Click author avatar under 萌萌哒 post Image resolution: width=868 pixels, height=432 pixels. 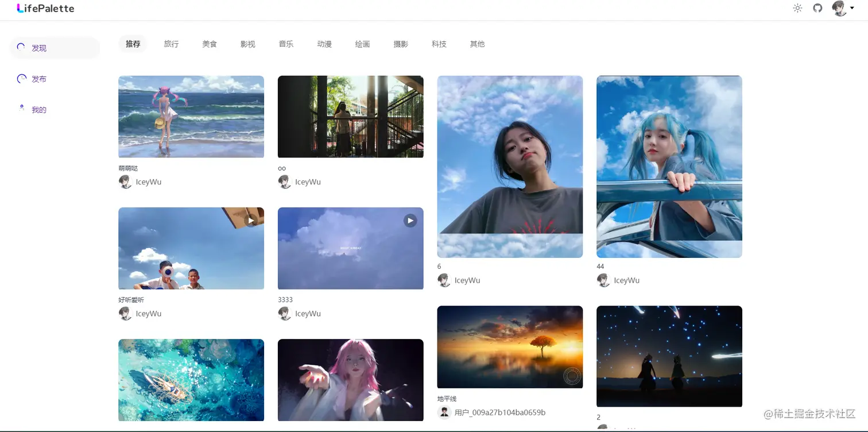pos(125,182)
